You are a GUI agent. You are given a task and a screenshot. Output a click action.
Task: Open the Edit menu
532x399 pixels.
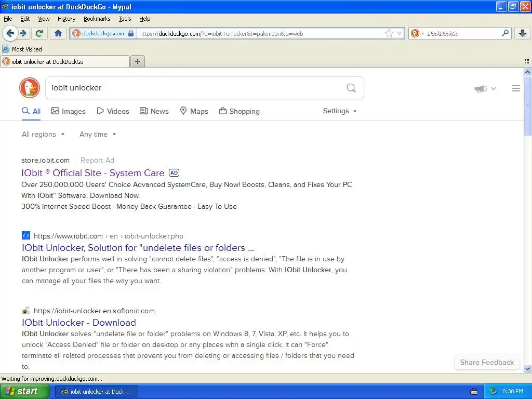(25, 19)
